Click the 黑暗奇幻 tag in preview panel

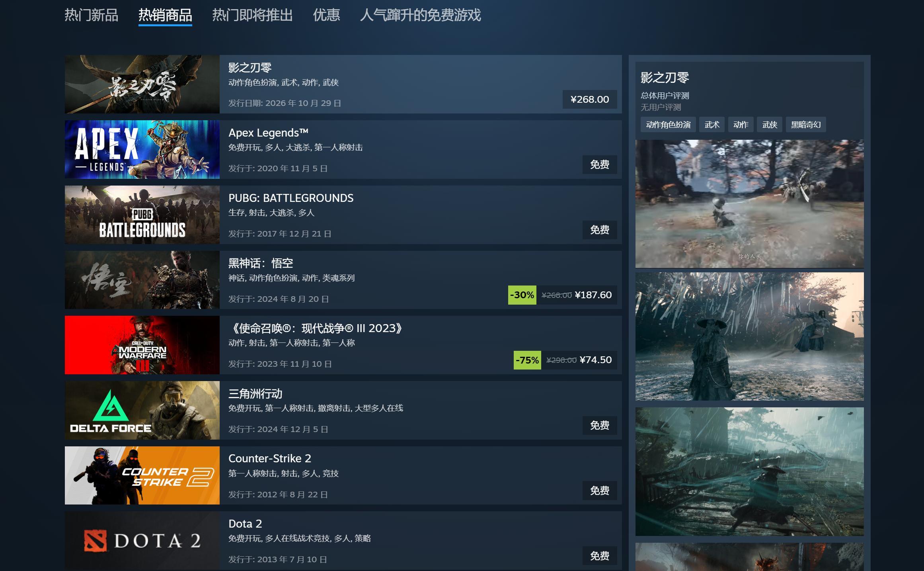[x=806, y=125]
